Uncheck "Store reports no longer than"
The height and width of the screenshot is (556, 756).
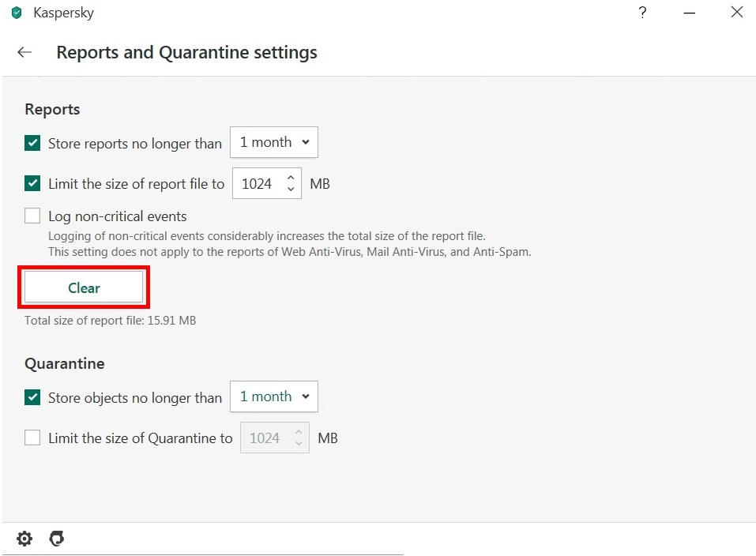[x=32, y=143]
